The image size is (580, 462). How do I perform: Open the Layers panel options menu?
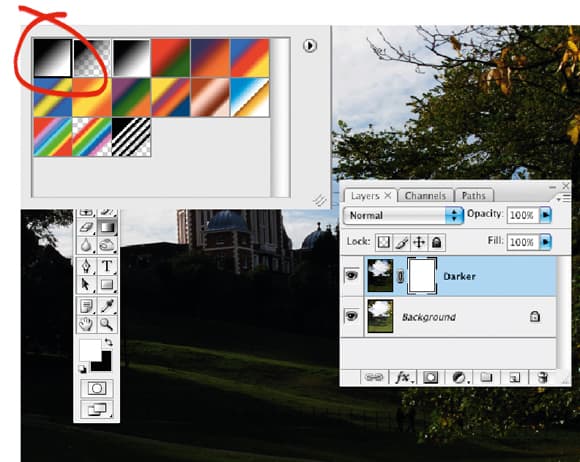coord(564,199)
